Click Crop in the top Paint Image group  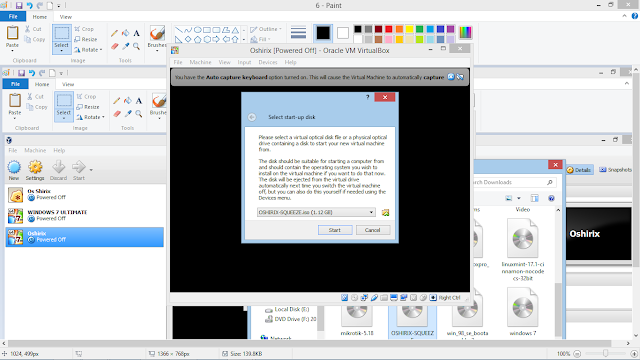tap(84, 29)
